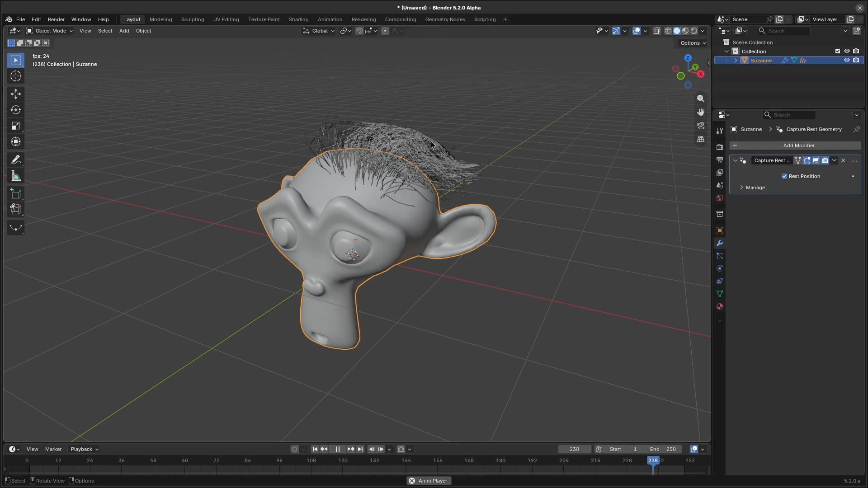Viewport: 868px width, 488px height.
Task: Open the Global orientation dropdown
Action: tap(319, 31)
